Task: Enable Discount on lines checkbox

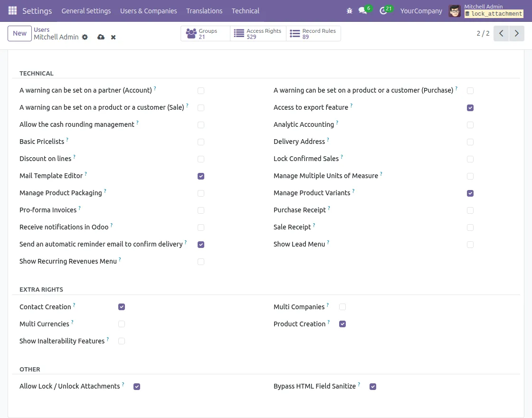Action: point(201,159)
